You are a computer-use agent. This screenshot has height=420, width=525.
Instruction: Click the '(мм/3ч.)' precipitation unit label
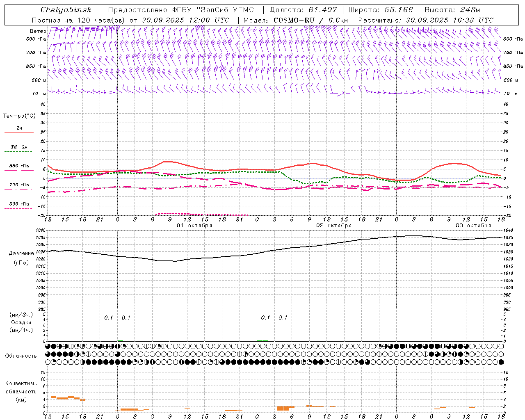pyautogui.click(x=21, y=315)
